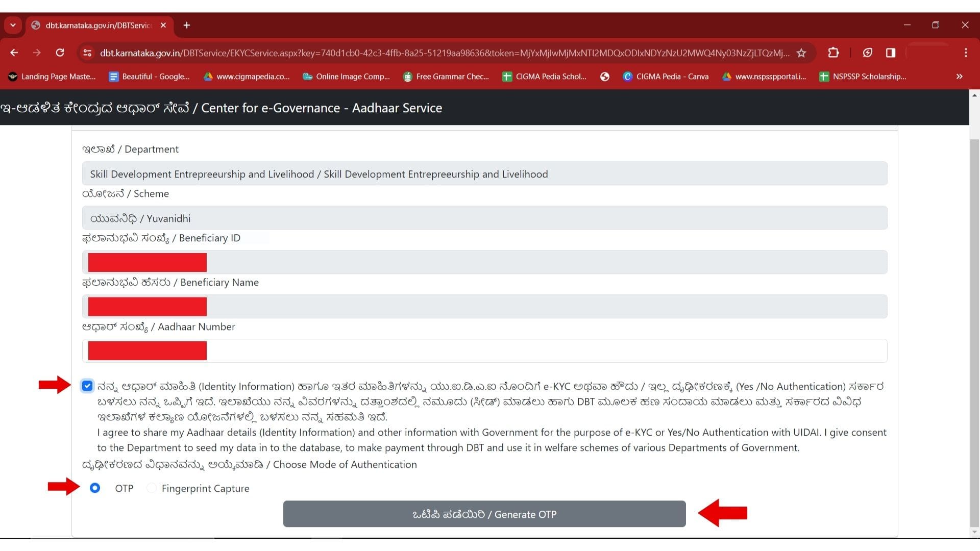980x551 pixels.
Task: Select the Fingerprint Capture authentication option
Action: (151, 488)
